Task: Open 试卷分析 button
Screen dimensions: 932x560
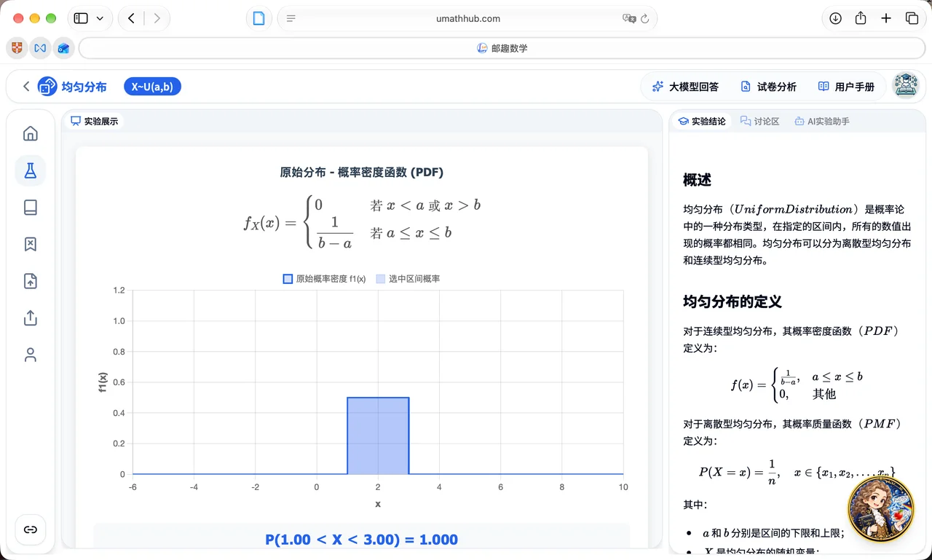Action: click(769, 87)
